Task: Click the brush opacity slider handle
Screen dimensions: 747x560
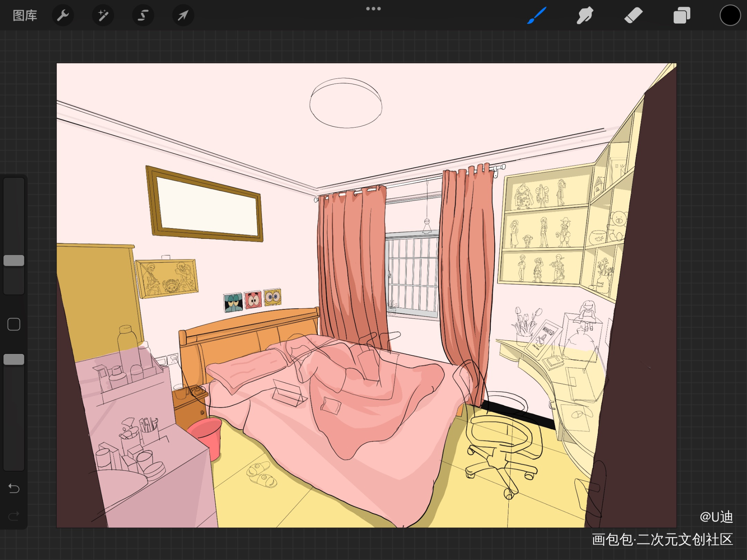Action: [x=14, y=359]
